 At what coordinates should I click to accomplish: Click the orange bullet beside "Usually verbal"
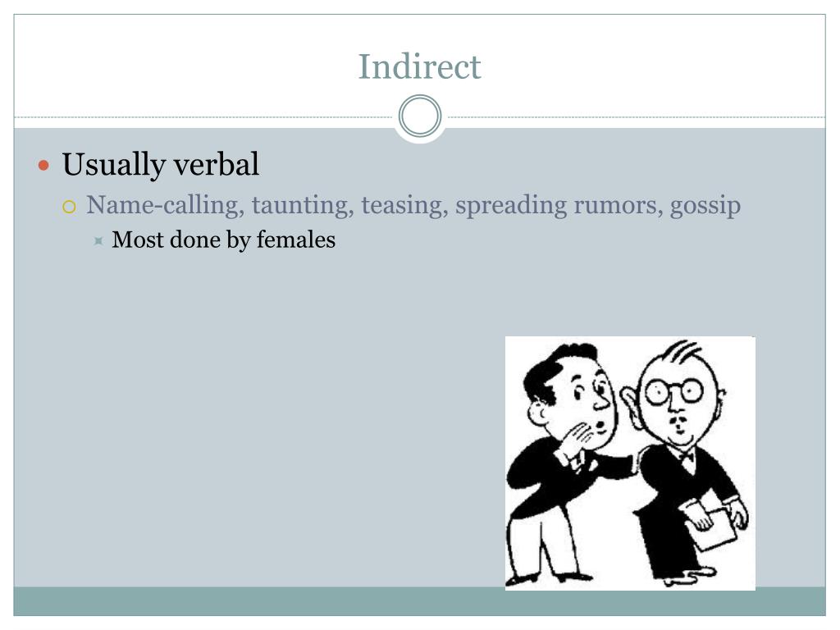tap(45, 165)
